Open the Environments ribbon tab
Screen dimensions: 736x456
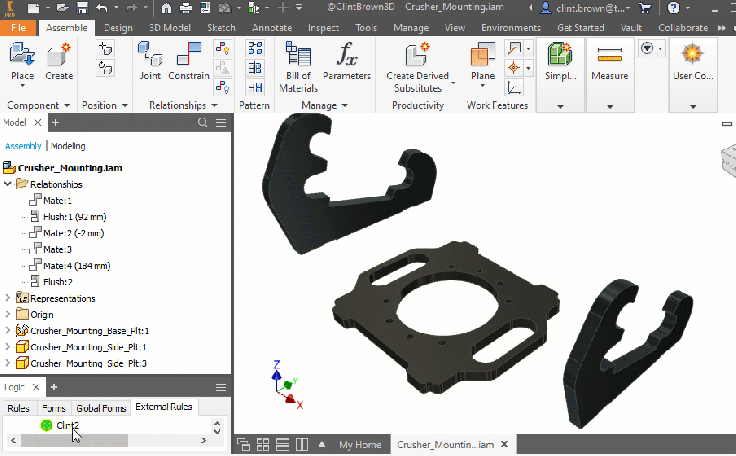(x=511, y=28)
